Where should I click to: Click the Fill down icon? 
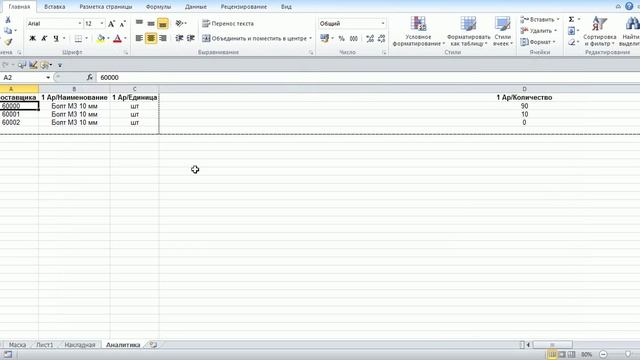[x=571, y=31]
